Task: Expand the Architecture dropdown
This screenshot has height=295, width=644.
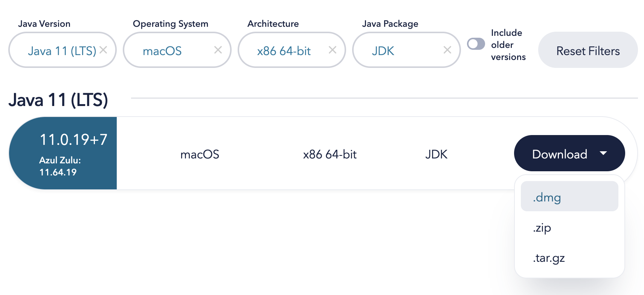Action: [x=284, y=51]
